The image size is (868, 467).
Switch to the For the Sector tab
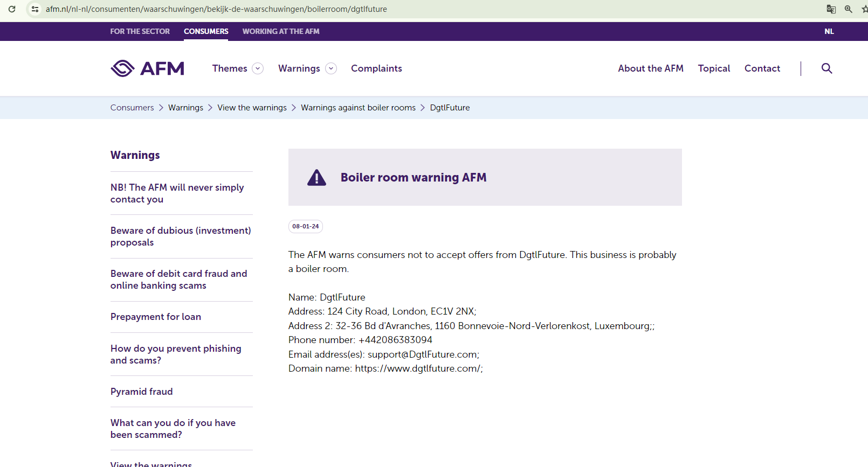pyautogui.click(x=140, y=31)
